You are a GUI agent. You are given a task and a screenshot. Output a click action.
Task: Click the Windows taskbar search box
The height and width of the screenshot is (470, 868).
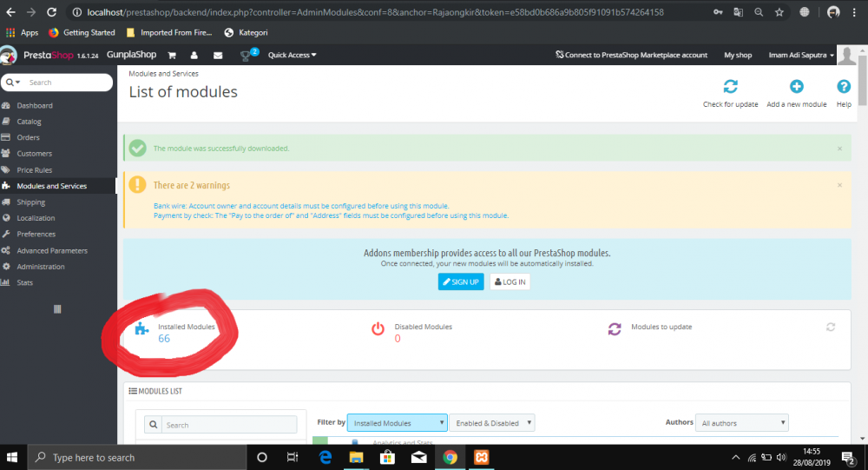coord(137,457)
